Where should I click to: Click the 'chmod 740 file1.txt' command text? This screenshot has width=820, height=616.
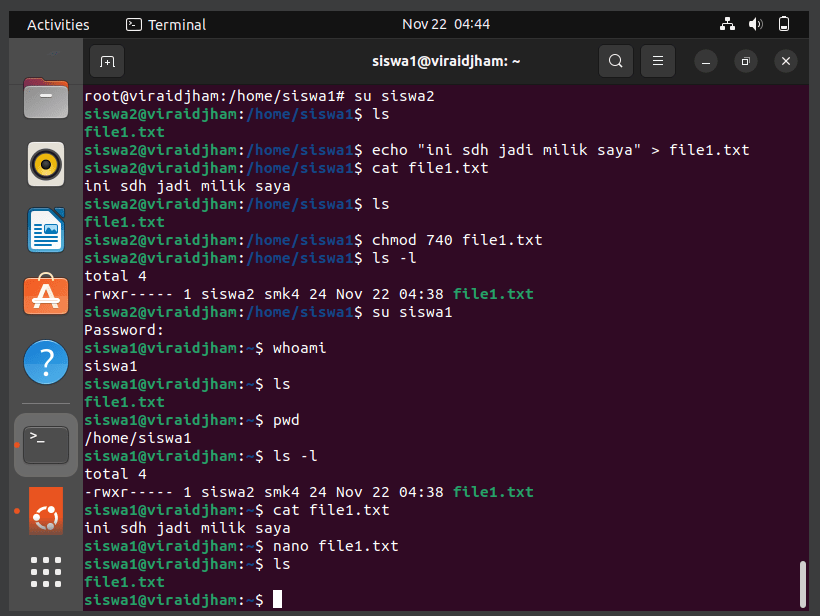pyautogui.click(x=457, y=240)
